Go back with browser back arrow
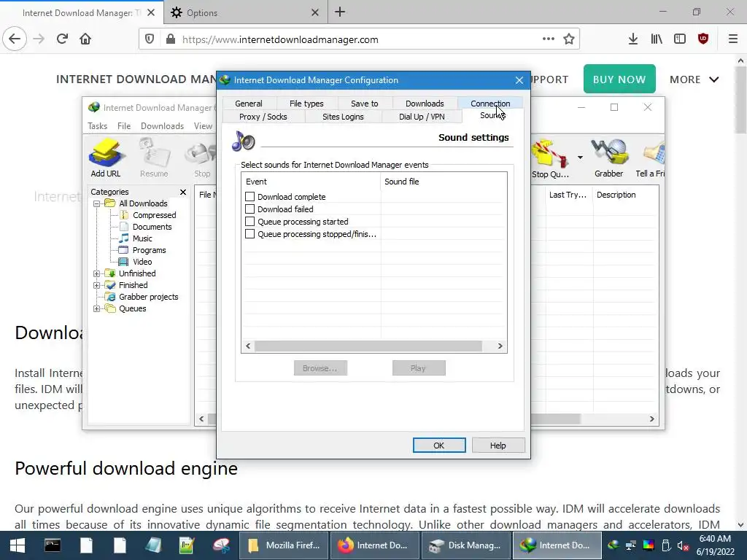This screenshot has height=560, width=747. point(15,39)
